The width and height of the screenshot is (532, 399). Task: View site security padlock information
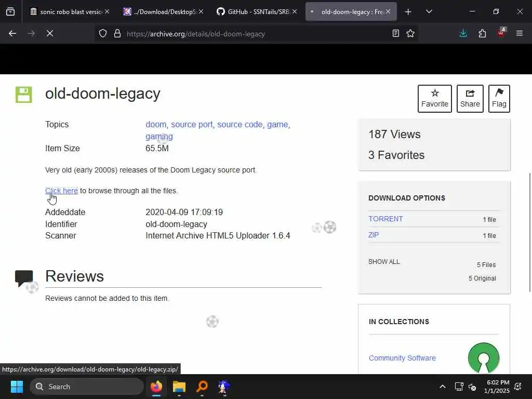point(117,34)
